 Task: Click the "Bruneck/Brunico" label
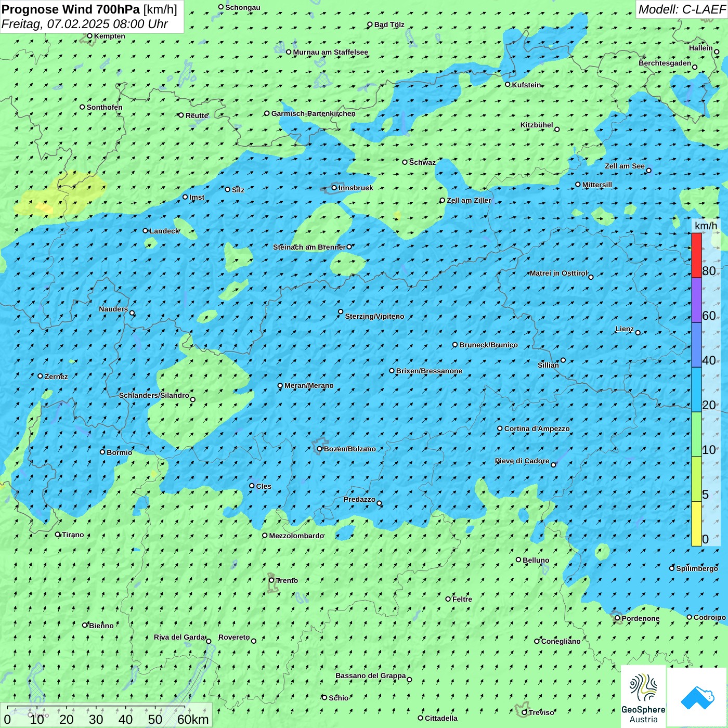tap(488, 345)
